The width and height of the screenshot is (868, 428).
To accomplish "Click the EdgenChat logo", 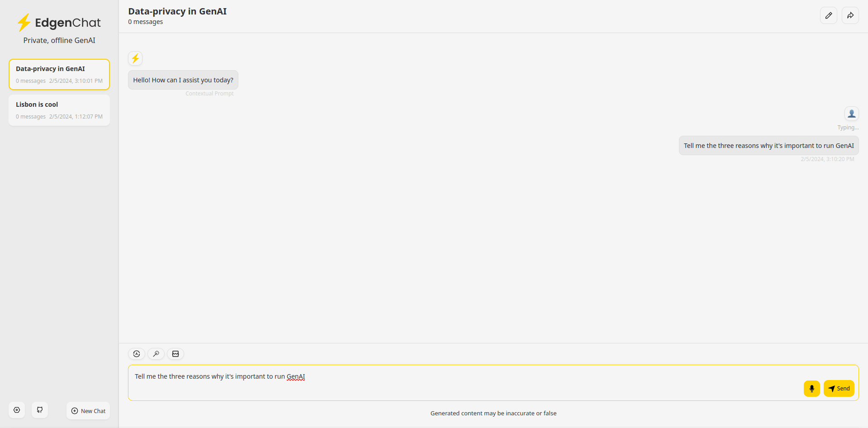I will point(59,23).
